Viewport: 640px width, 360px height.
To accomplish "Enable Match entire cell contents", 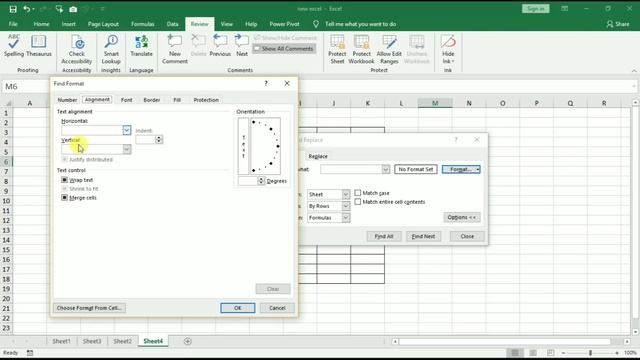I will [358, 202].
